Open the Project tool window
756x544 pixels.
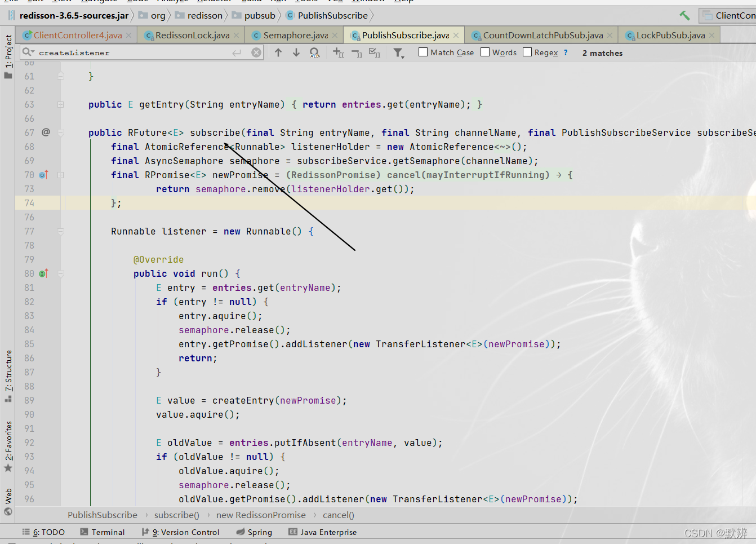(8, 56)
